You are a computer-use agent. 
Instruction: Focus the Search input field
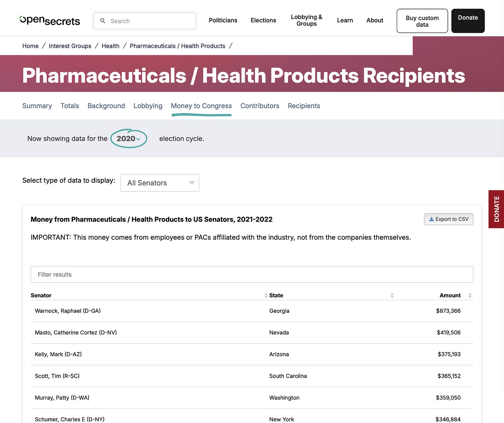pos(145,21)
